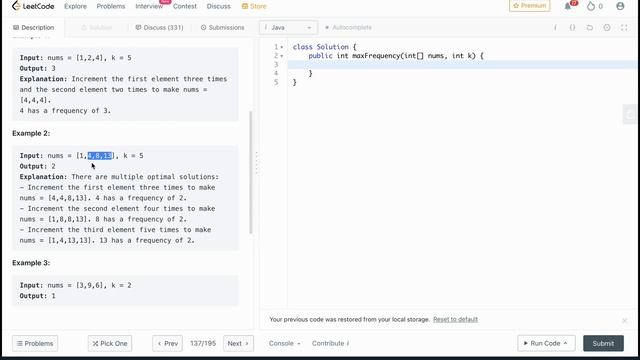
Task: Dismiss the restored code notice
Action: coord(624,320)
